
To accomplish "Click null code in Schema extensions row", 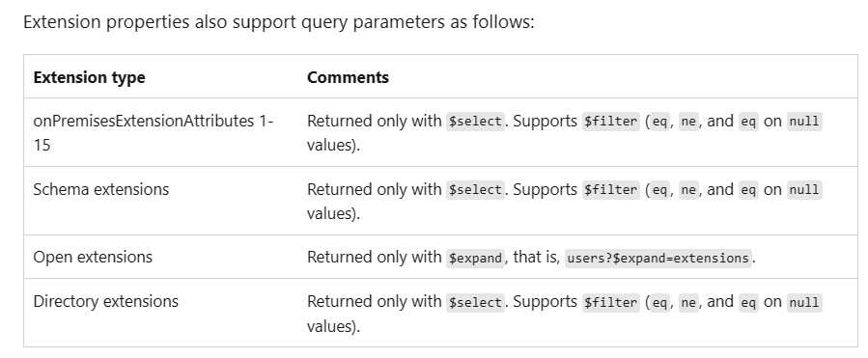I will tap(804, 190).
